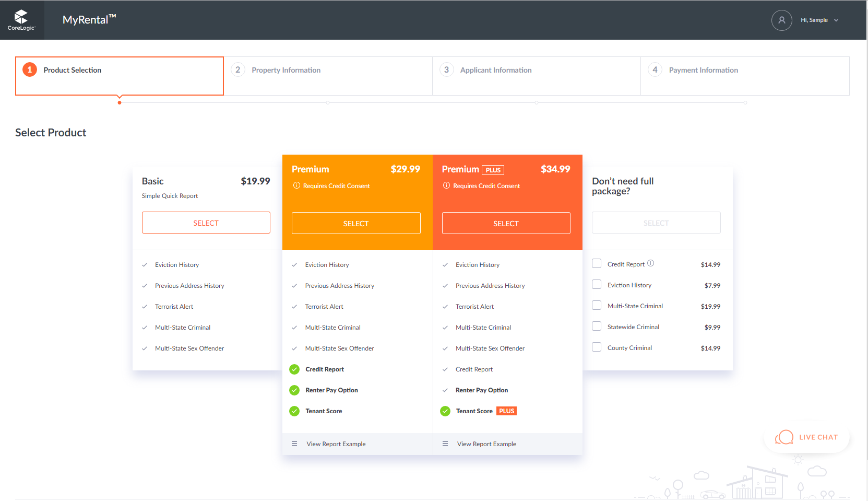
Task: Open the Product Selection step tab
Action: [x=120, y=76]
